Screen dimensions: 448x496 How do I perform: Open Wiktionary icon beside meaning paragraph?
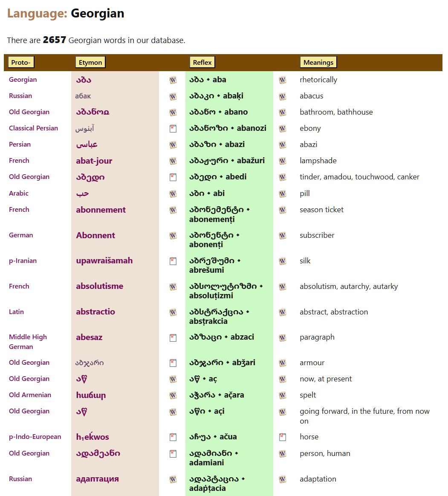click(283, 338)
